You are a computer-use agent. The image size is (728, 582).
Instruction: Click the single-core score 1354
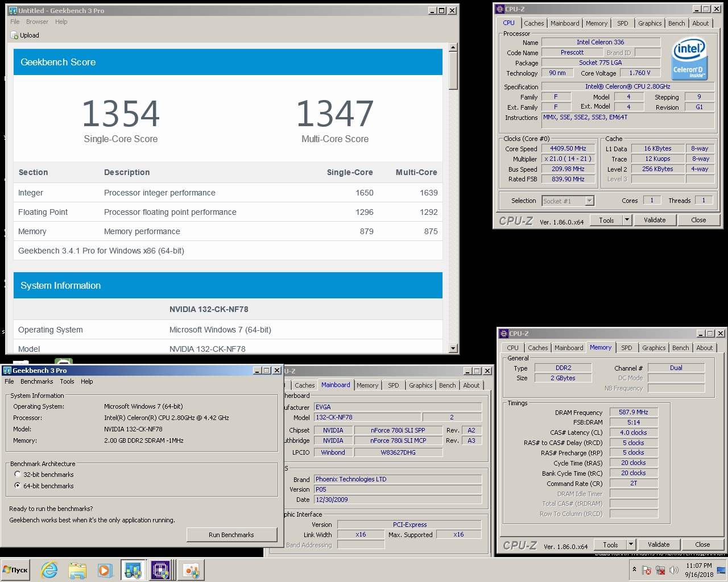point(121,113)
